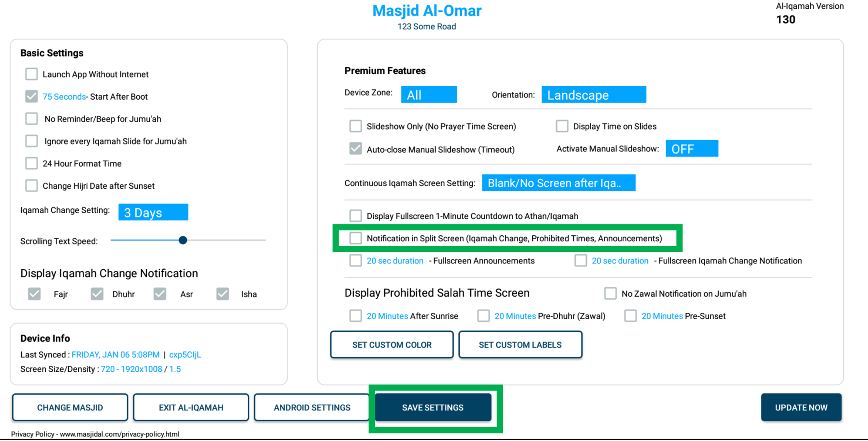Enable Fullscreen 1-Minute Countdown to Athan/Iqamah
Image resolution: width=868 pixels, height=441 pixels.
pyautogui.click(x=356, y=216)
